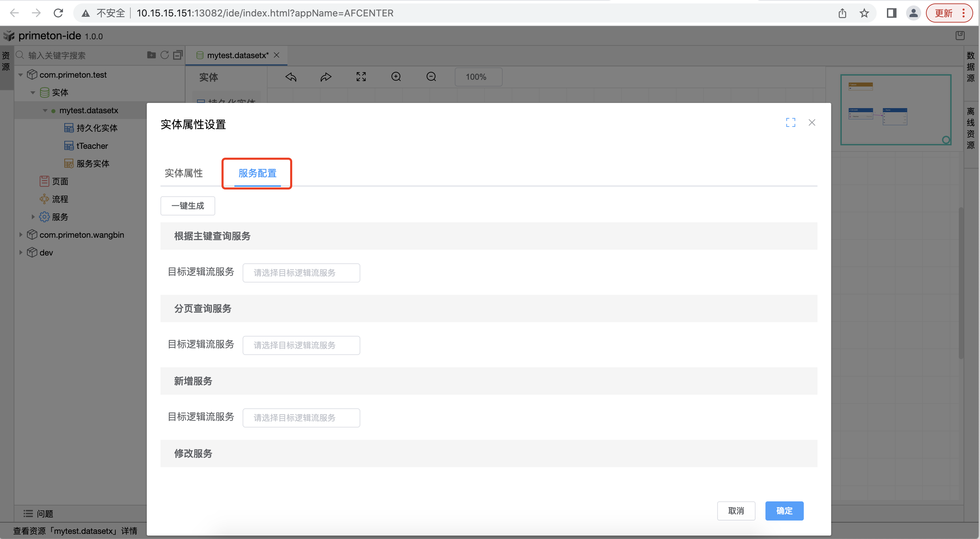The height and width of the screenshot is (539, 980).
Task: Open the browser profile avatar
Action: [913, 13]
